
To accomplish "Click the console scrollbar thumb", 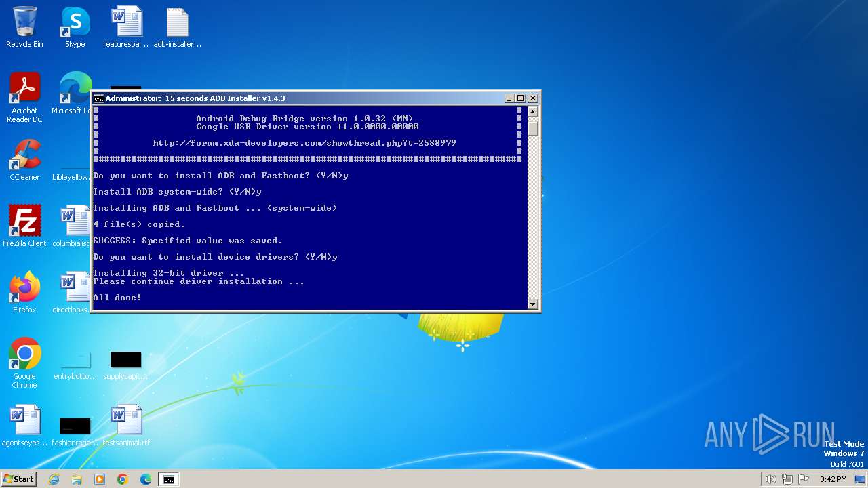I will pyautogui.click(x=533, y=127).
